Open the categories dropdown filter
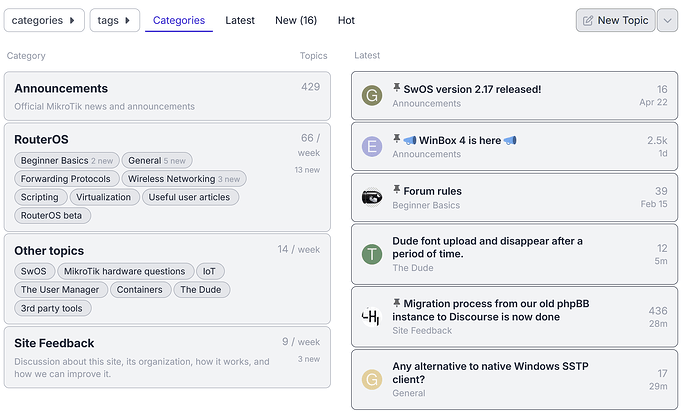The height and width of the screenshot is (411, 690). click(45, 20)
